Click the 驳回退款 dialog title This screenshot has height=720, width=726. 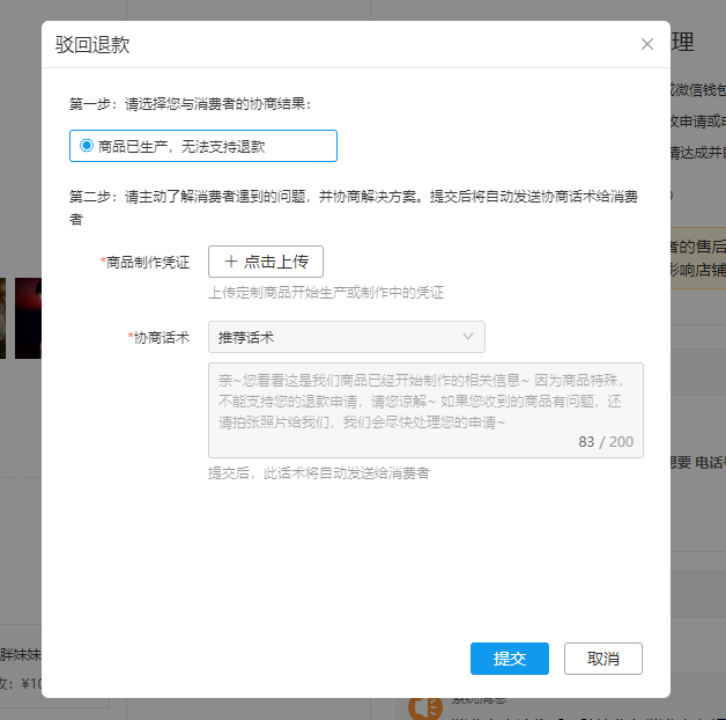(92, 45)
